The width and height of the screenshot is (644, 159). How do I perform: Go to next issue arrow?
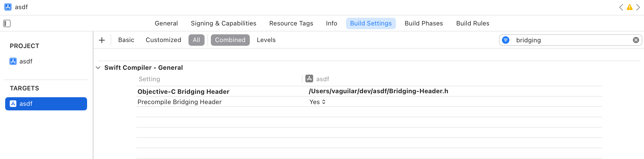click(638, 7)
